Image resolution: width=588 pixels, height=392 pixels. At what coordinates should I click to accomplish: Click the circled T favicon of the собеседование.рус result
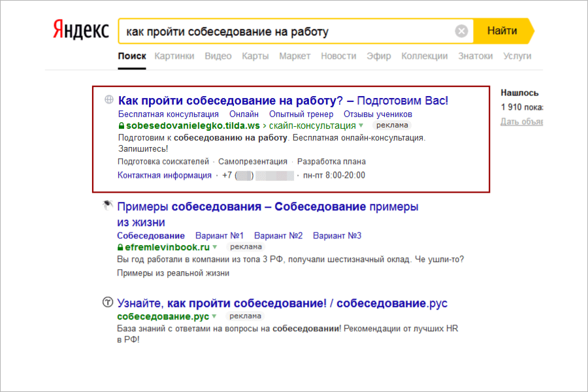click(107, 303)
